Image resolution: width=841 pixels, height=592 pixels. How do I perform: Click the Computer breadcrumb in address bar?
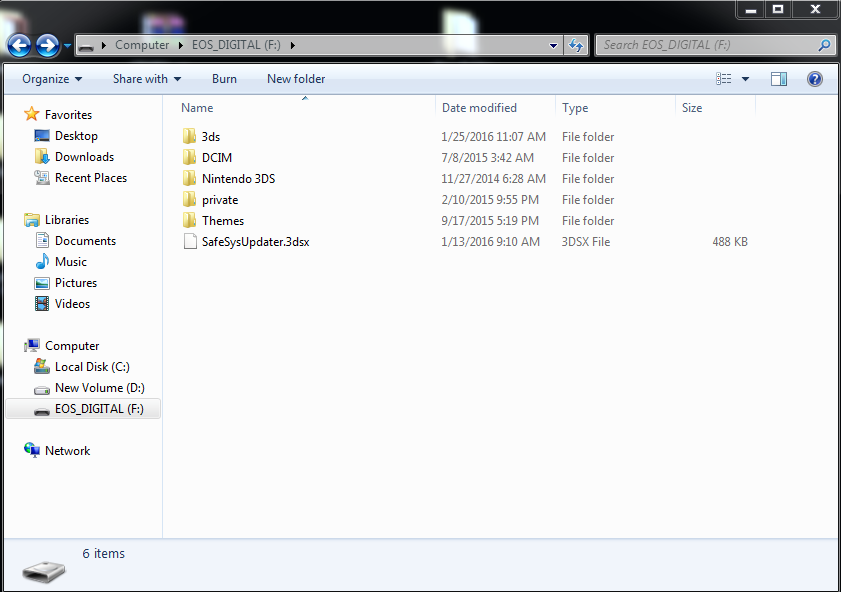[x=142, y=45]
